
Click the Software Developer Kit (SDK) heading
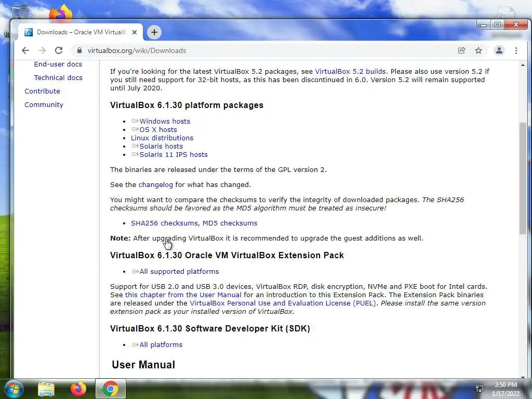[210, 328]
